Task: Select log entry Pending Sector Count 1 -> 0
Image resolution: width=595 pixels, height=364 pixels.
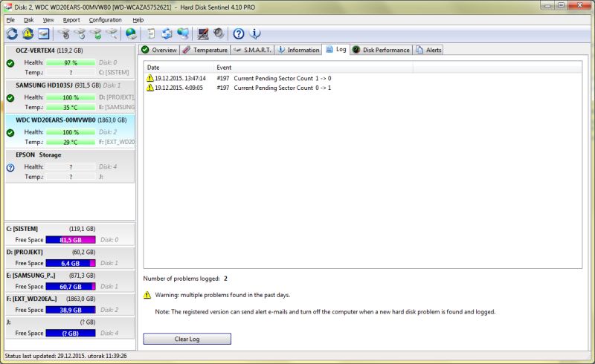Action: point(283,78)
